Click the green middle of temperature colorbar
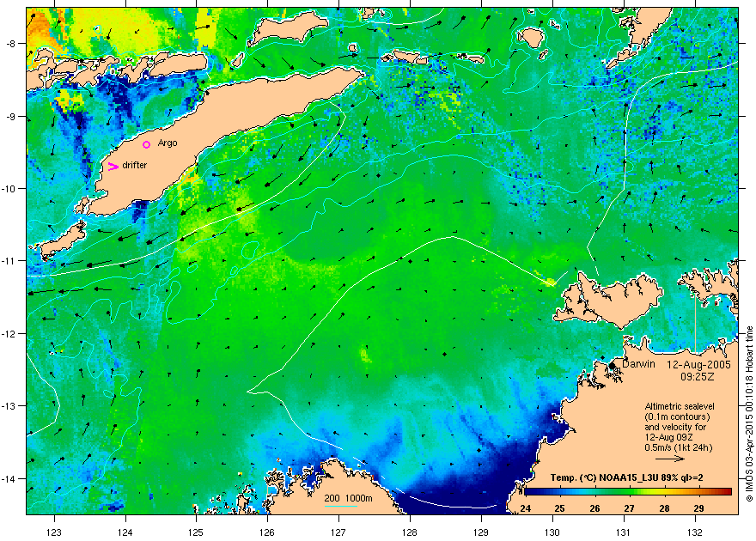 [x=627, y=492]
